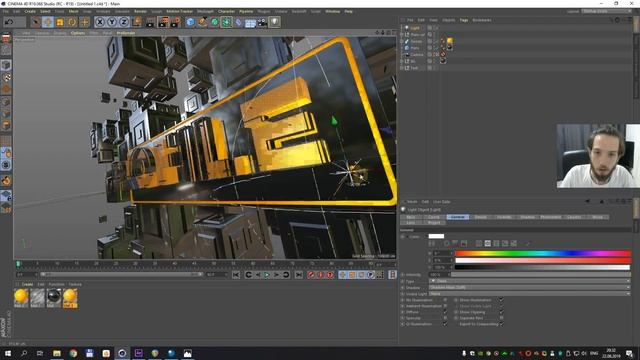640x360 pixels.
Task: Click the white Color swatch of the light
Action: (x=436, y=236)
